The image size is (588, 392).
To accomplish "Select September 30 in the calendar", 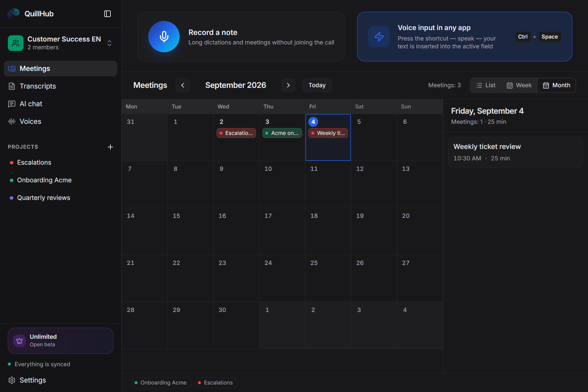I will (236, 325).
